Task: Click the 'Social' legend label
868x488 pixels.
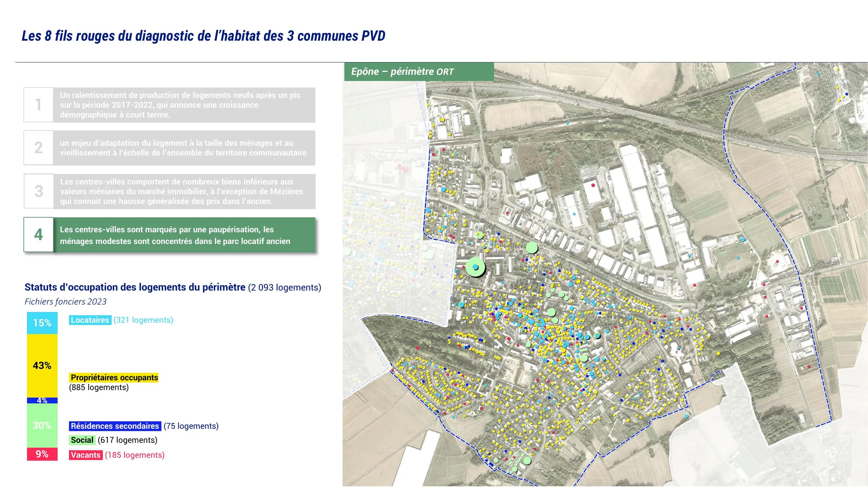Action: click(x=82, y=440)
